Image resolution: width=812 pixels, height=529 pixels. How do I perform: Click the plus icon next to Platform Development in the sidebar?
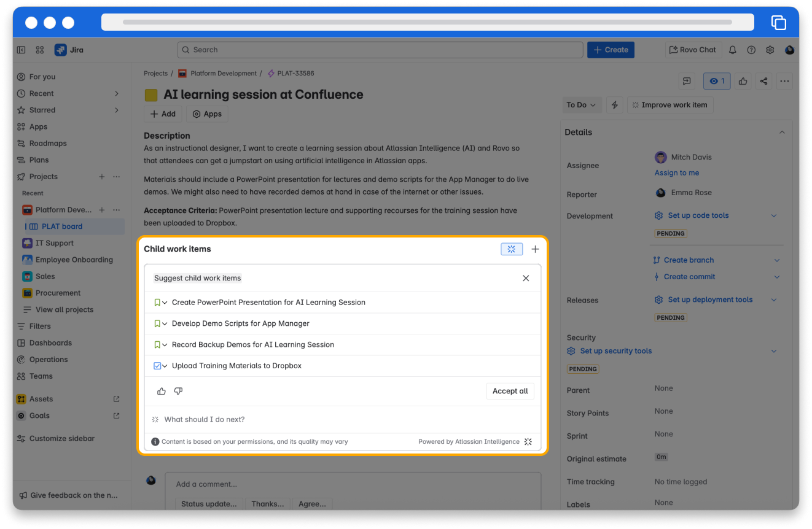pos(102,210)
